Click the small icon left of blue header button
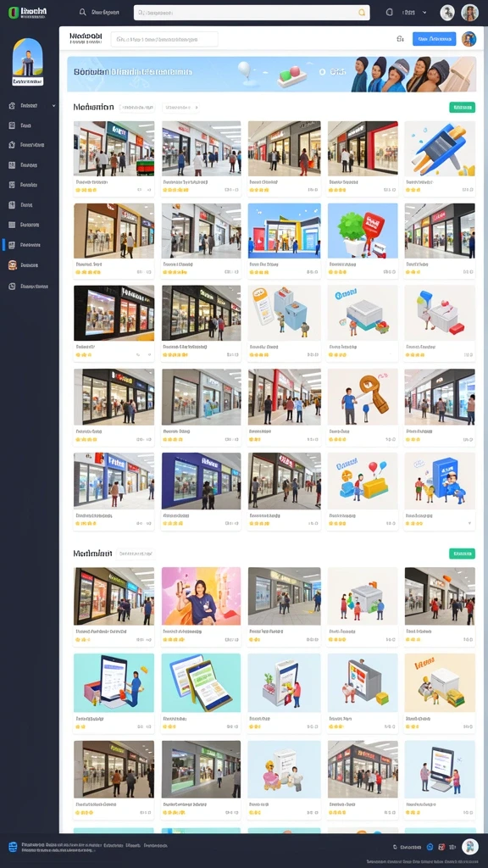This screenshot has width=488, height=868. point(400,39)
